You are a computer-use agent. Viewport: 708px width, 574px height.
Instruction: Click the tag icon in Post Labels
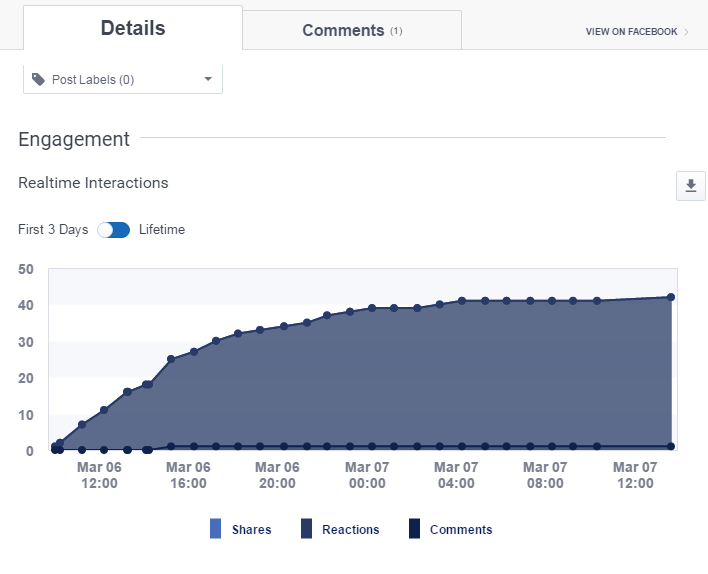click(38, 79)
